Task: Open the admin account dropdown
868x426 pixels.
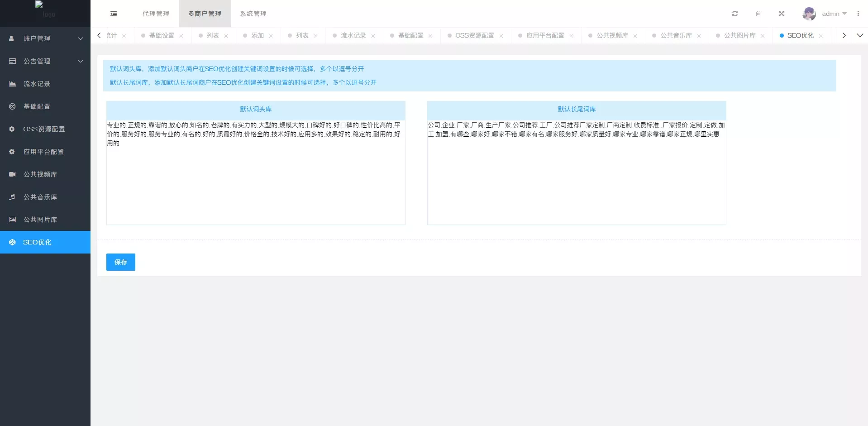Action: click(834, 14)
